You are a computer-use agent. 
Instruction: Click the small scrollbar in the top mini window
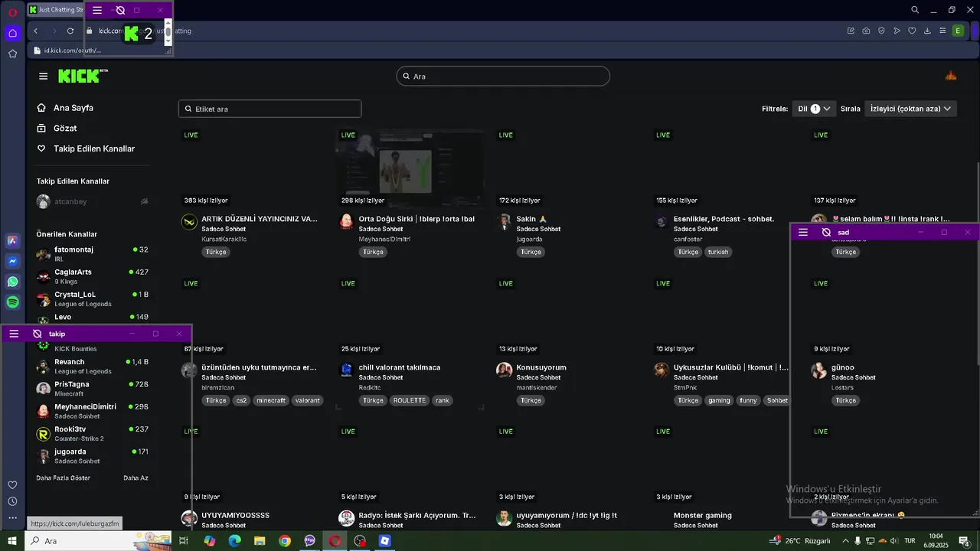(x=168, y=33)
